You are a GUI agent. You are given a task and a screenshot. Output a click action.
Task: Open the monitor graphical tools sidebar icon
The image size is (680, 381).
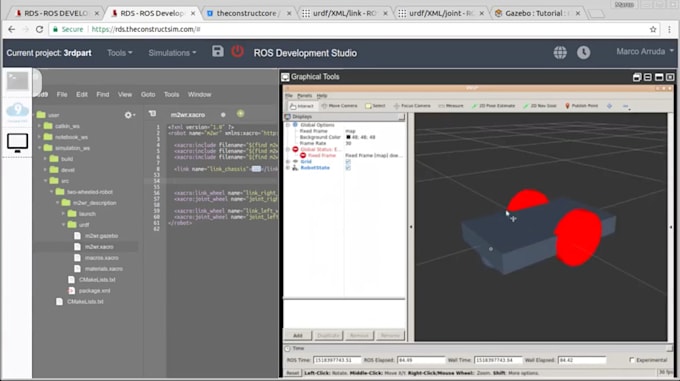click(17, 143)
